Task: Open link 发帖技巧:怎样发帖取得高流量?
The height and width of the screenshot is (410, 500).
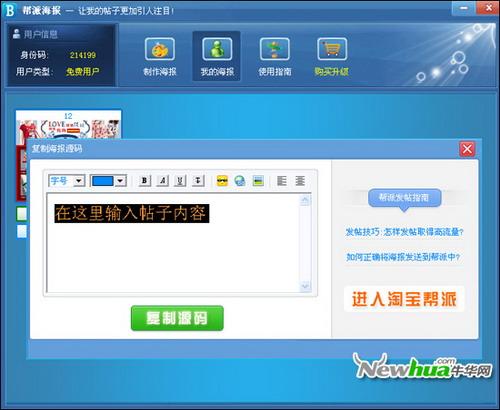Action: point(404,232)
